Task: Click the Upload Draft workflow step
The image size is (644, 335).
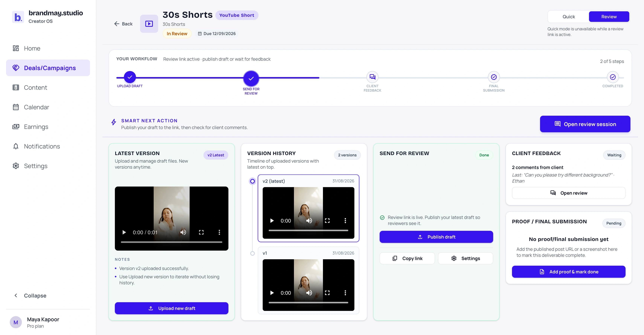Action: click(x=130, y=77)
